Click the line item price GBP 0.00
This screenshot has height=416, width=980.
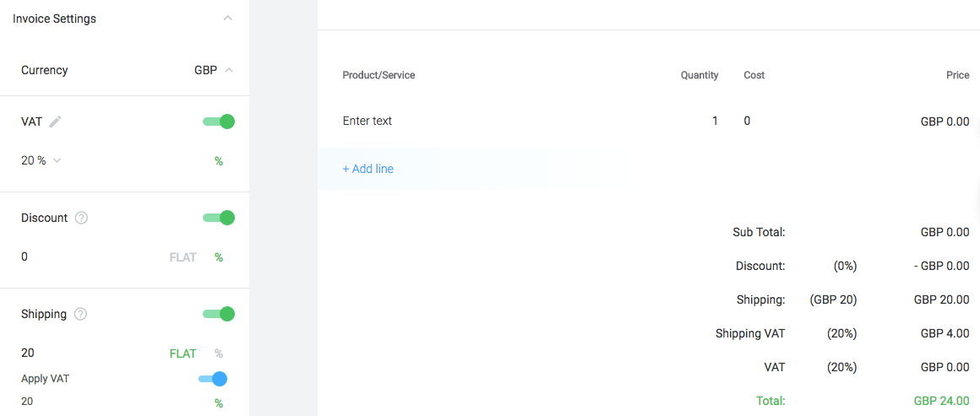[945, 122]
